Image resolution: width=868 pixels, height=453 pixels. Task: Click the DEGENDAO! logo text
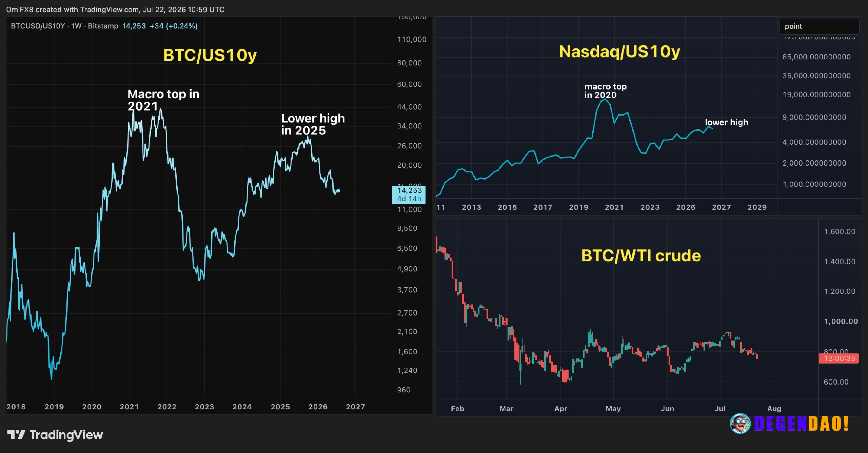click(802, 424)
